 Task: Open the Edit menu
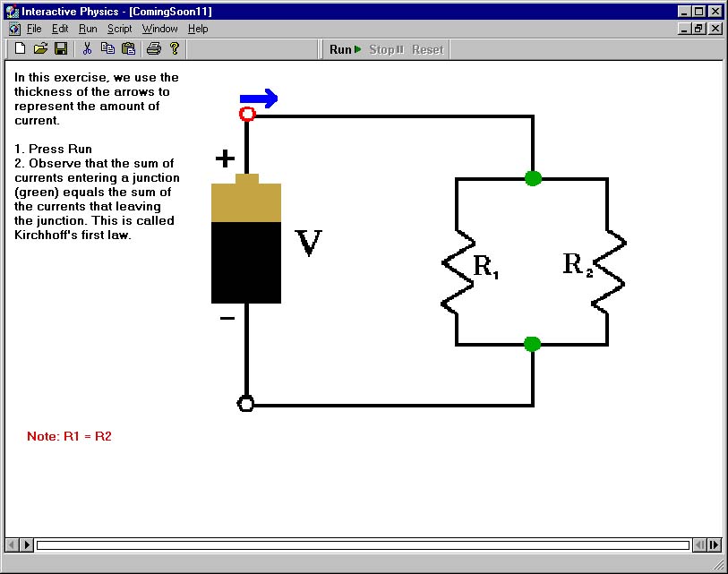click(60, 29)
